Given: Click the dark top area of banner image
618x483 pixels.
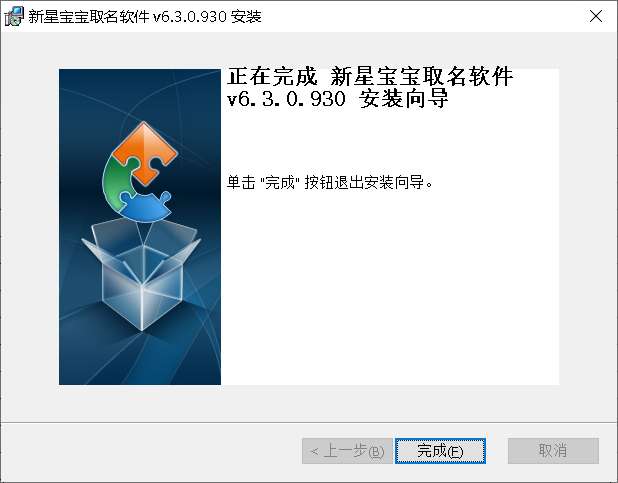Looking at the screenshot, I should (140, 93).
